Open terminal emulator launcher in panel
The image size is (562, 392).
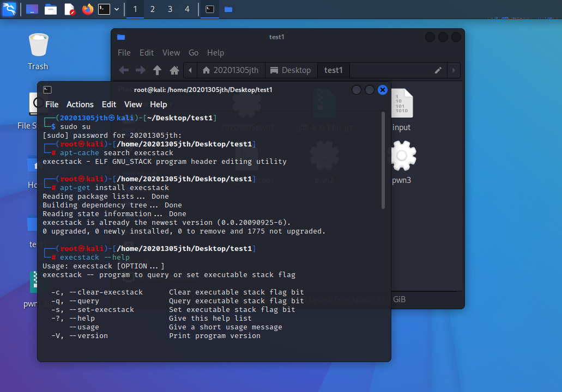point(104,9)
